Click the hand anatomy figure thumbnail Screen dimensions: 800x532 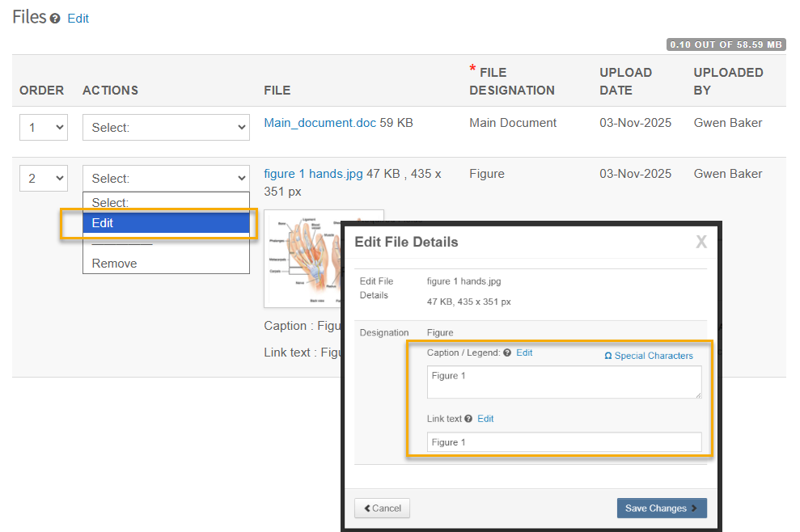click(x=302, y=259)
